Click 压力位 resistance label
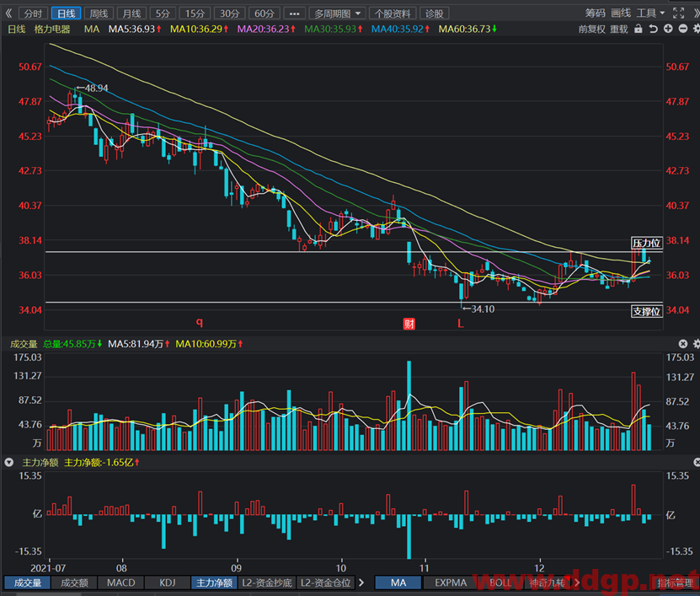This screenshot has height=596, width=700. 646,243
